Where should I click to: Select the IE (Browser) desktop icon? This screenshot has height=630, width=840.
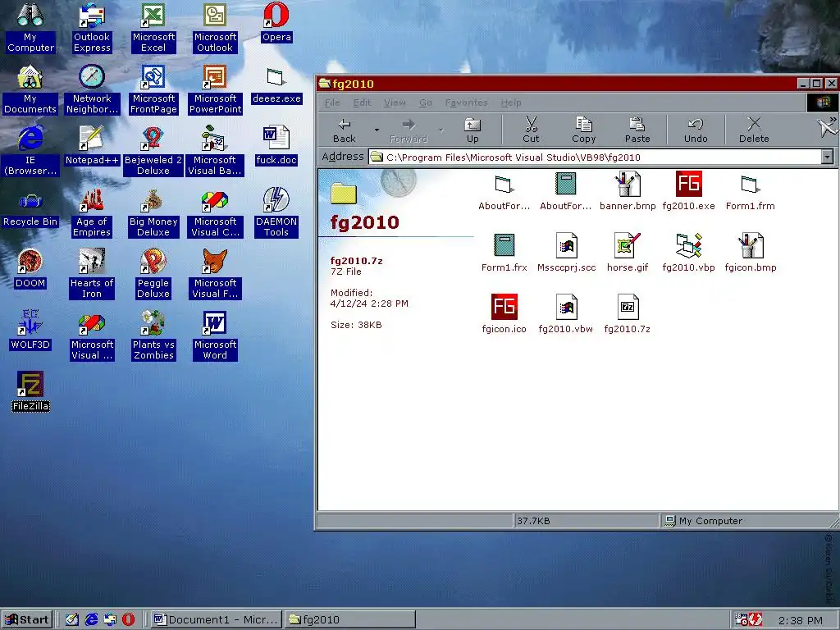coord(30,151)
